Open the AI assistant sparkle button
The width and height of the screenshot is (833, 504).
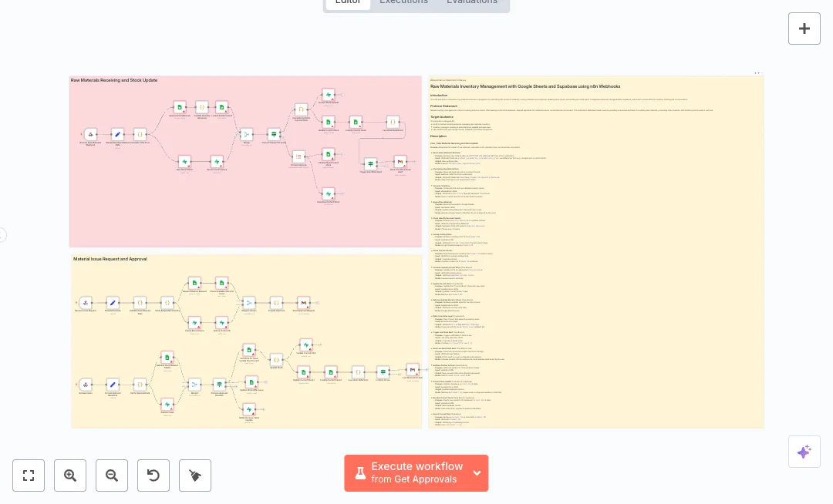click(804, 452)
